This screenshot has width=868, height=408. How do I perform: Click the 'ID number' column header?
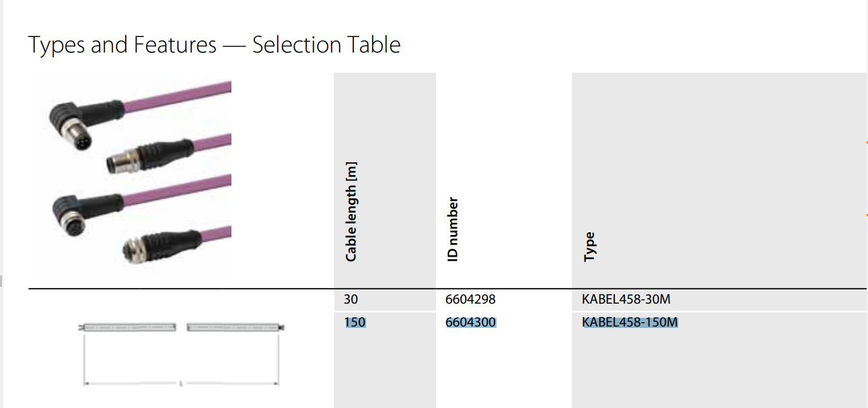453,229
